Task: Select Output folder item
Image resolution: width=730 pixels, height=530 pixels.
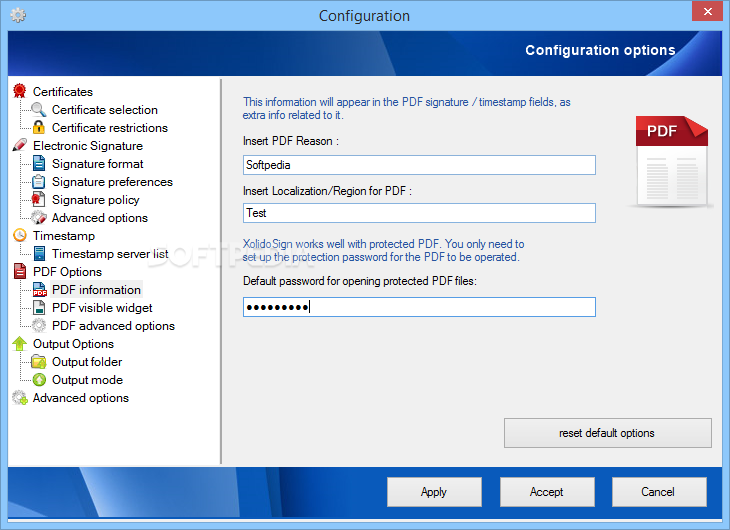Action: 87,362
